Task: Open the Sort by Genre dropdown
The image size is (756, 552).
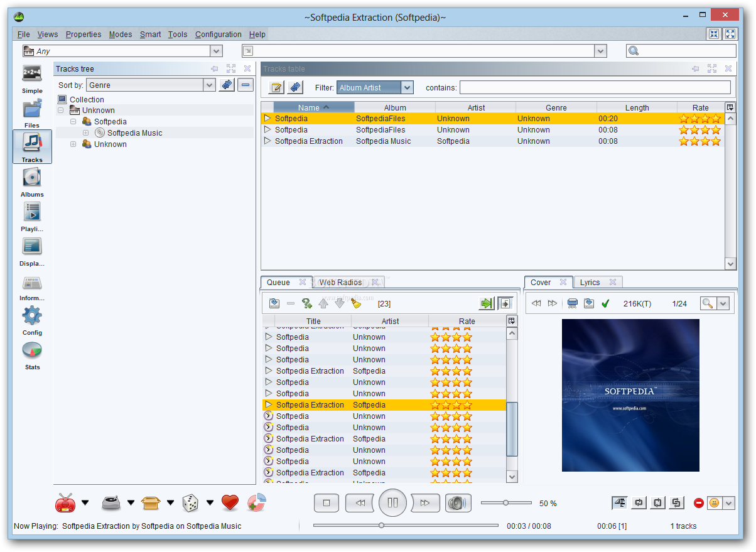Action: point(151,85)
